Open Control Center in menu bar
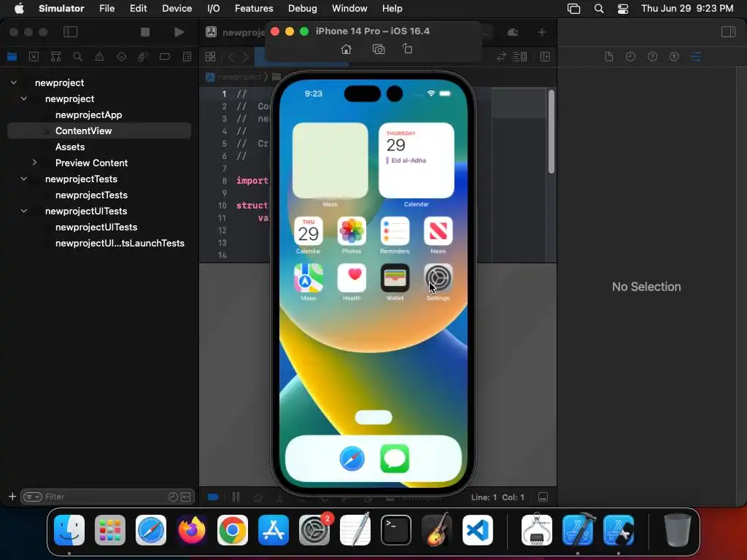The width and height of the screenshot is (747, 560). point(623,9)
